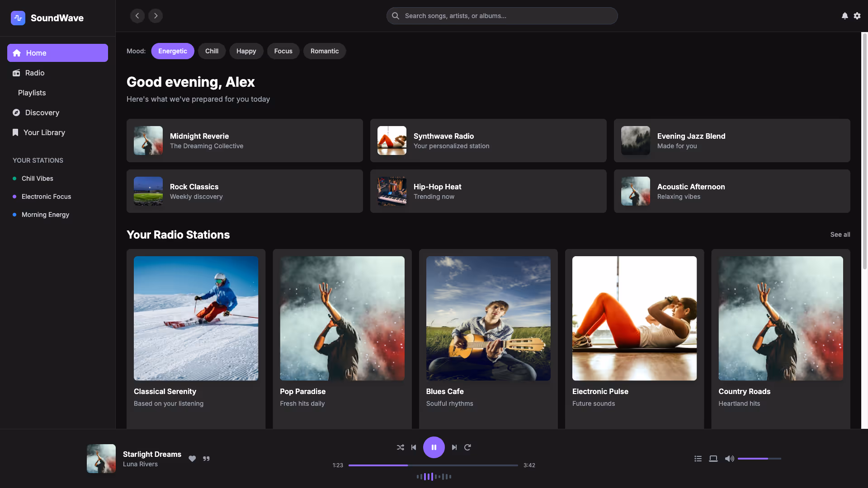Open Your Library via bookmark icon
The width and height of the screenshot is (868, 488).
click(x=15, y=132)
